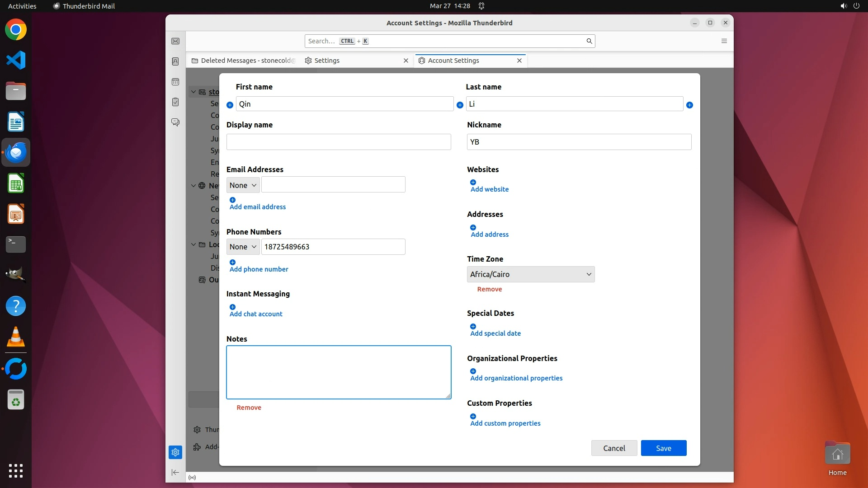The width and height of the screenshot is (868, 488).
Task: Open the email address type dropdown
Action: coord(243,185)
